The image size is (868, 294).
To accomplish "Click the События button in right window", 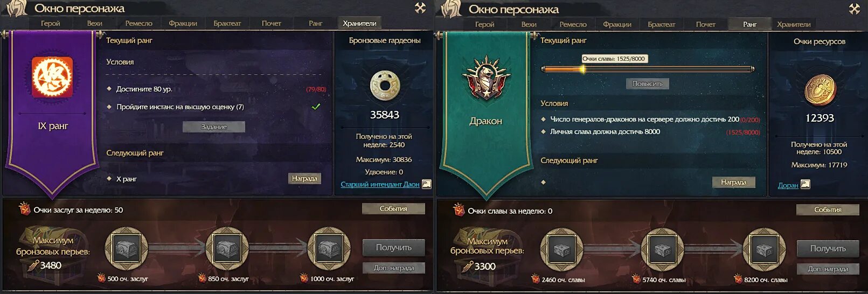I will (828, 209).
